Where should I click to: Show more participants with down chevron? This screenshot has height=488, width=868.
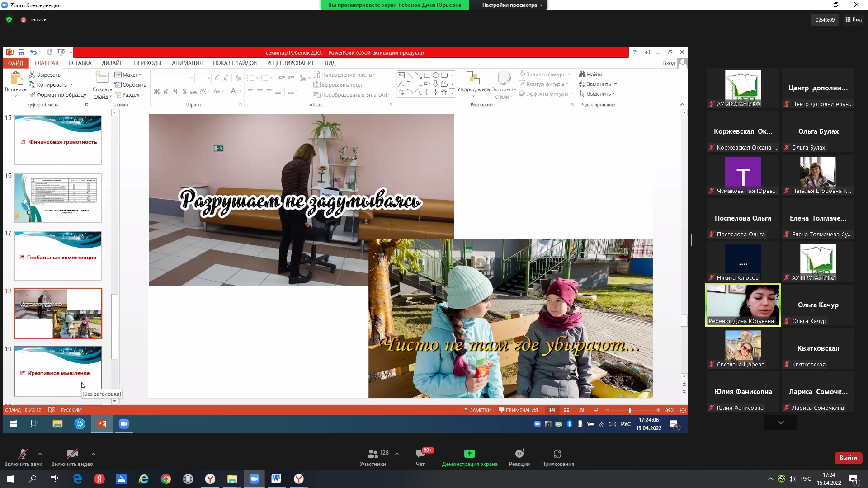[x=780, y=422]
